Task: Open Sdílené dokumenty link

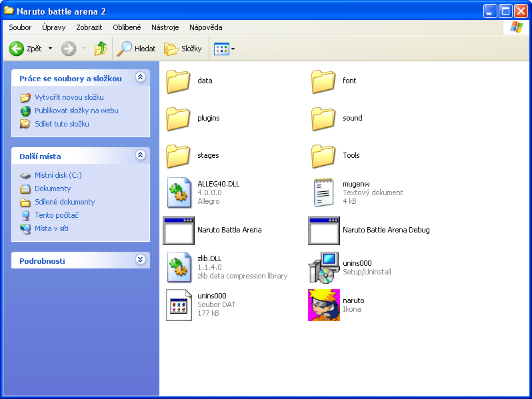Action: [65, 202]
